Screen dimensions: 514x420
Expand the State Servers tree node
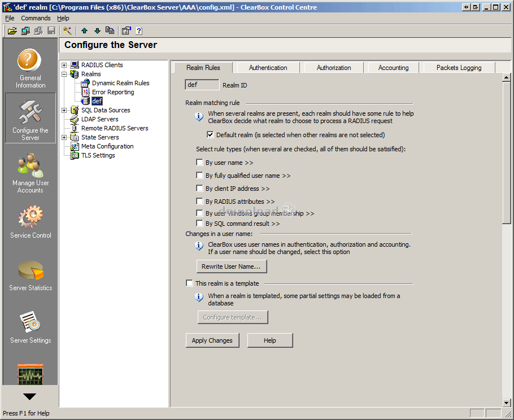point(64,137)
